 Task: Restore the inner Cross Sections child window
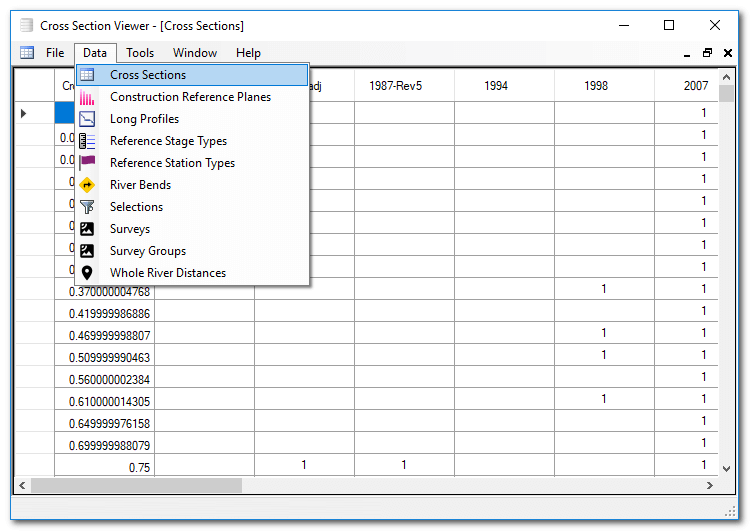pos(707,53)
